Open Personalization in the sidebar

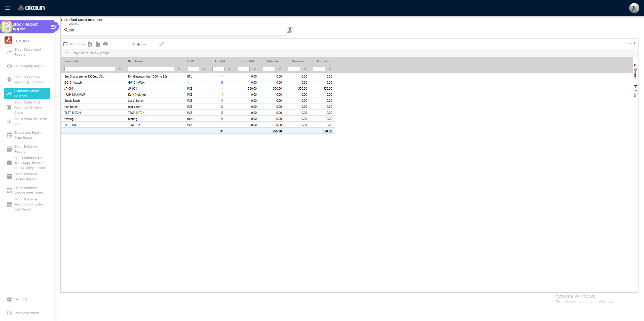click(x=27, y=313)
